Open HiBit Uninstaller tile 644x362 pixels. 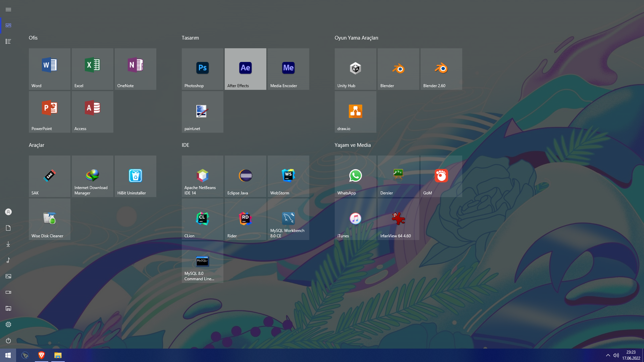click(135, 176)
